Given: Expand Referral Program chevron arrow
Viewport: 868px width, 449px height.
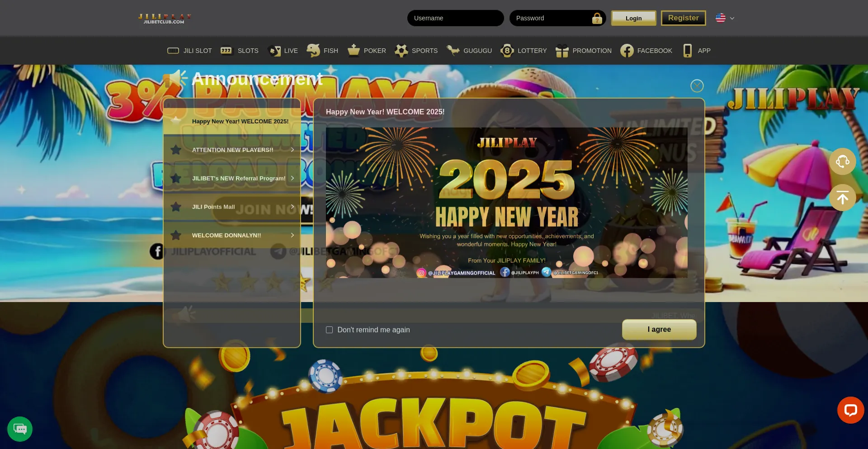Looking at the screenshot, I should (292, 178).
